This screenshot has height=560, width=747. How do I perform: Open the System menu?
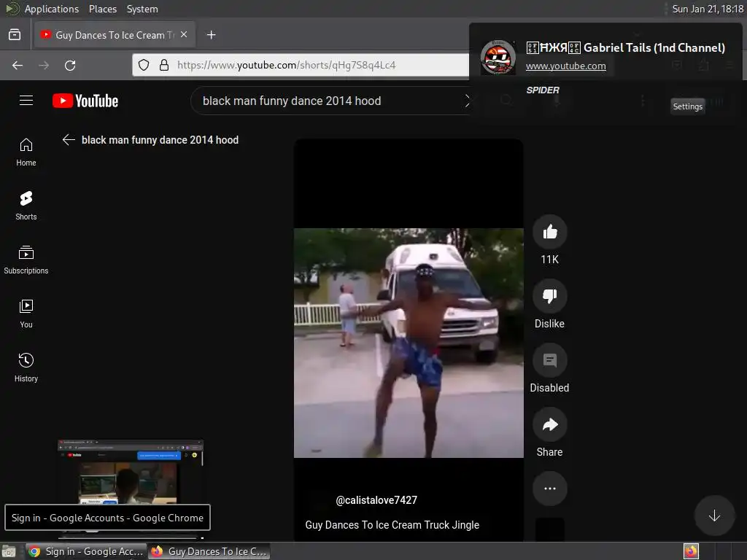(x=142, y=9)
